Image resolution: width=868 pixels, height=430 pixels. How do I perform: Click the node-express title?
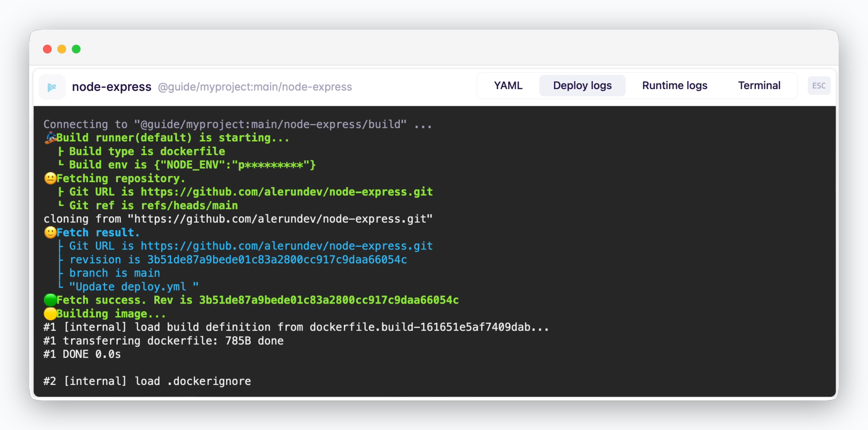[x=112, y=87]
